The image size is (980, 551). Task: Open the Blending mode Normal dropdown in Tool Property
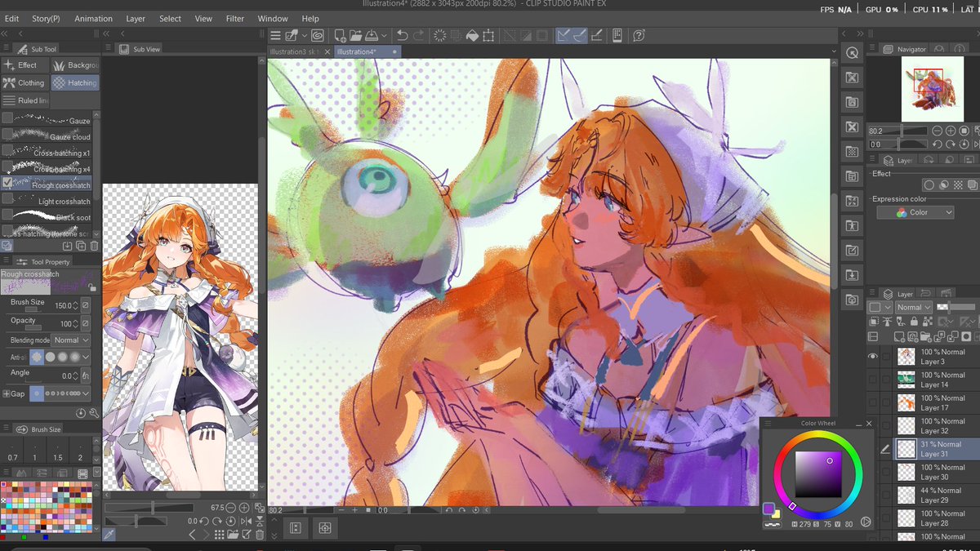tap(71, 340)
